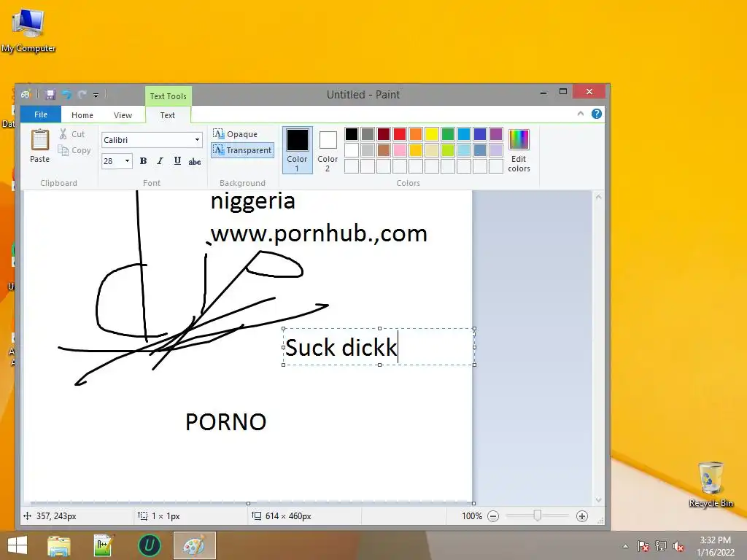Screen dimensions: 747x560
Task: Open File Explorer from the taskbar
Action: pyautogui.click(x=59, y=545)
